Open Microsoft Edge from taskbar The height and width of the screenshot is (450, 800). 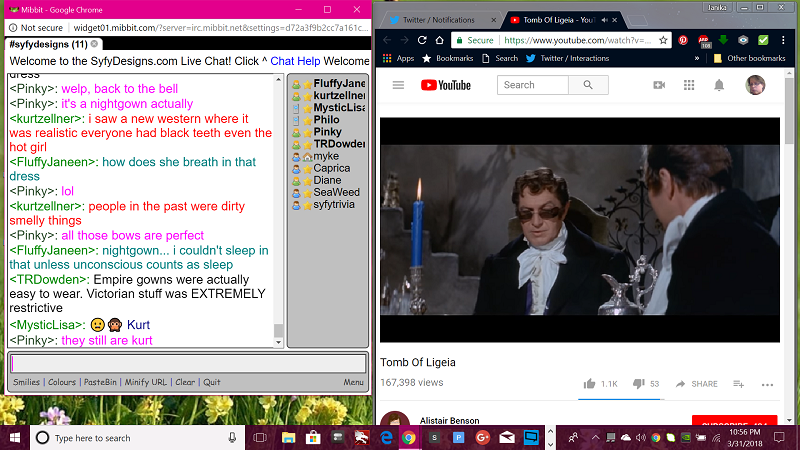(x=386, y=438)
